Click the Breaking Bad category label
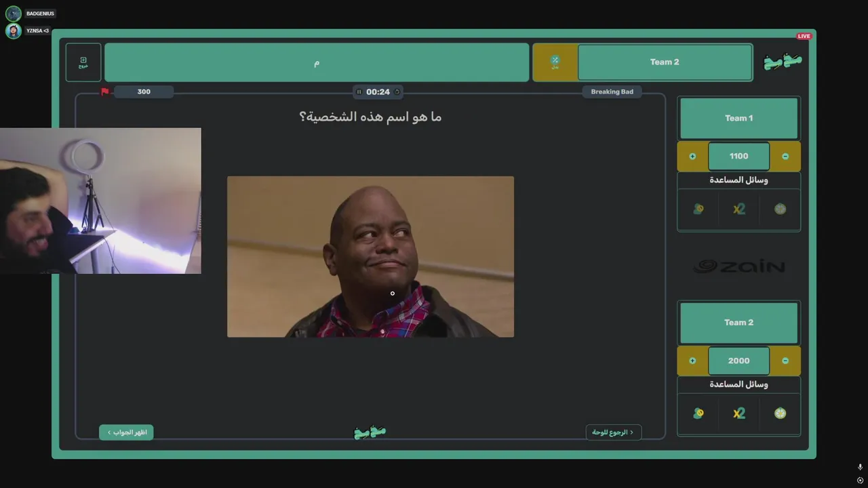The height and width of the screenshot is (488, 868). point(612,92)
